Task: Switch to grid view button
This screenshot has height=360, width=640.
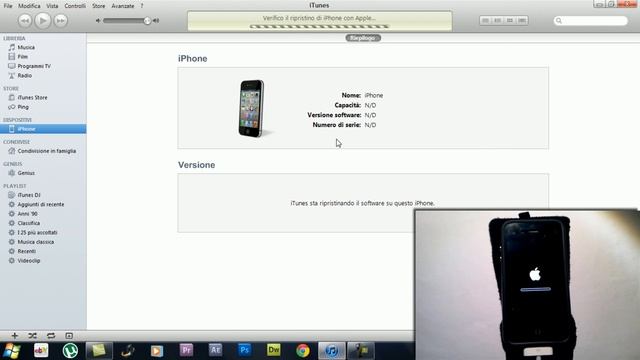Action: pos(510,20)
